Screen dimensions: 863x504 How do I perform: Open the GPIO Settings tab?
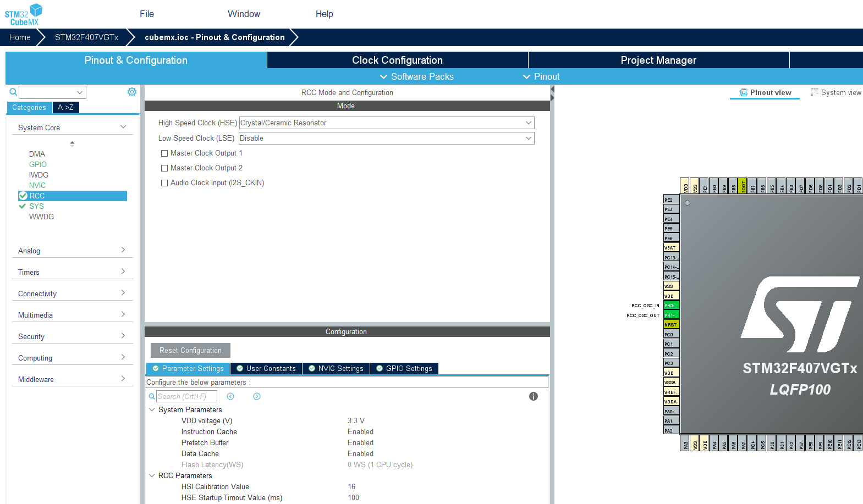click(x=404, y=368)
